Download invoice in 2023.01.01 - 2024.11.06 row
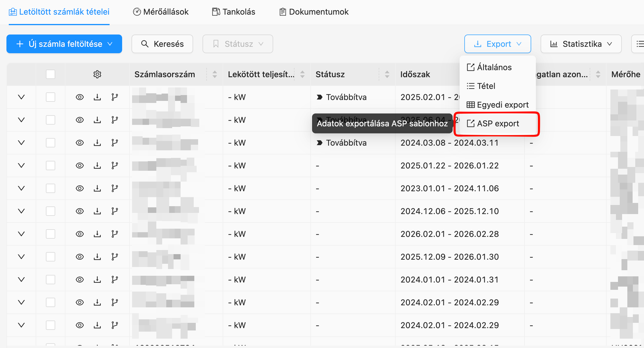The height and width of the screenshot is (348, 644). click(97, 188)
